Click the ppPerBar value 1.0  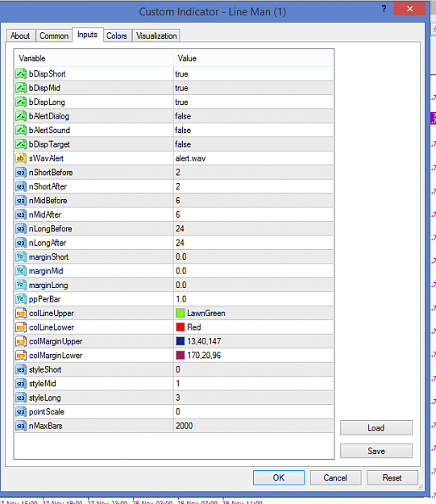(181, 299)
